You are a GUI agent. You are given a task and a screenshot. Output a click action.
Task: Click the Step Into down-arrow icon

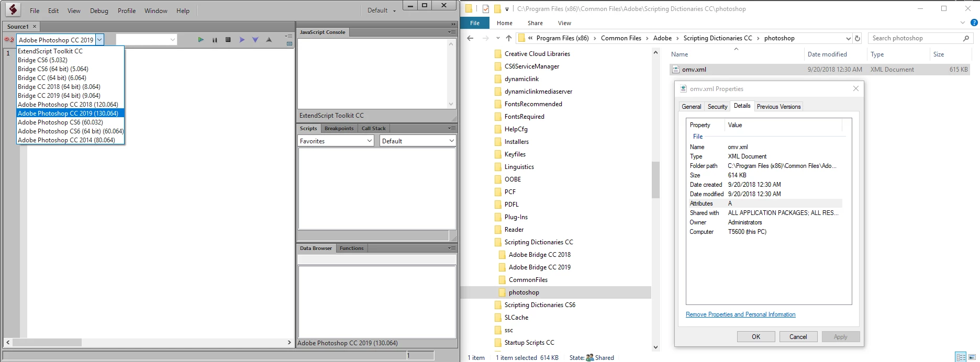(x=255, y=40)
